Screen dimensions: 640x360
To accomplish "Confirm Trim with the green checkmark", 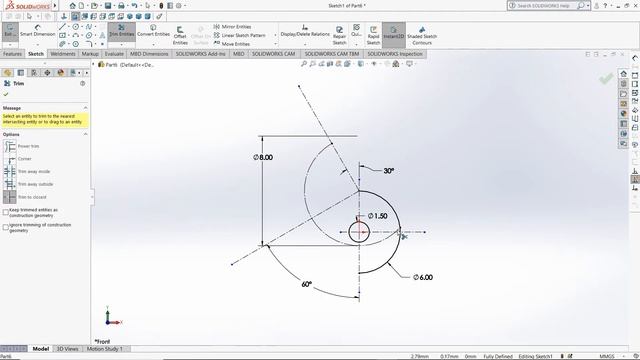I will click(6, 94).
